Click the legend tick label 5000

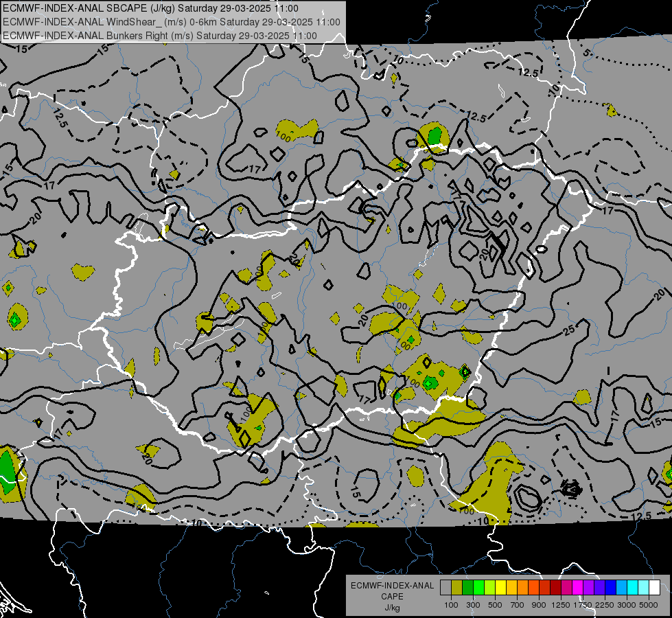click(649, 605)
